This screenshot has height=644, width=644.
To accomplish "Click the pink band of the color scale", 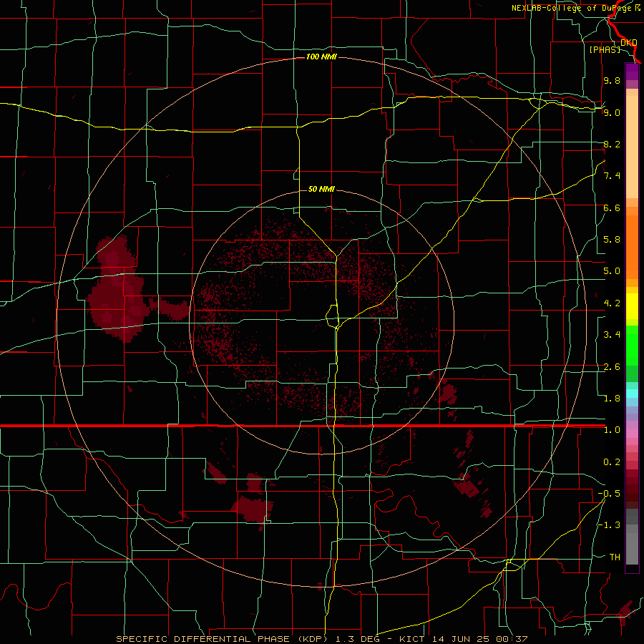I will (x=632, y=434).
